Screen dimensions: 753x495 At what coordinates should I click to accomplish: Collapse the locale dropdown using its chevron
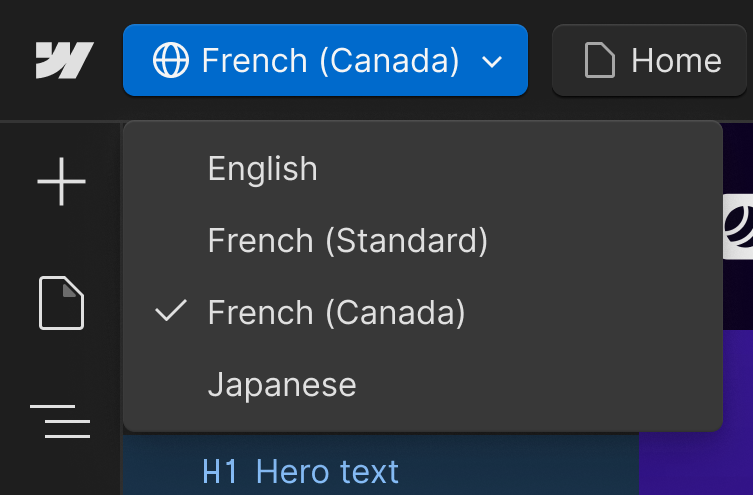coord(491,62)
